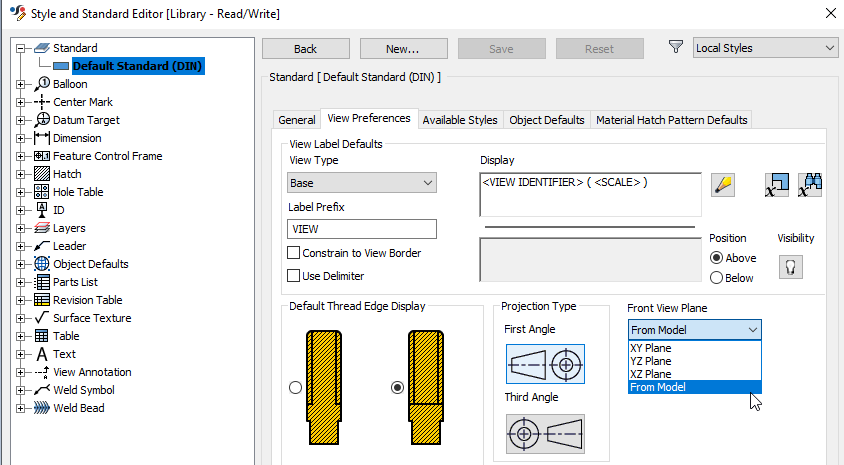Switch to the View Preferences tab
Screen dimensions: 844x465
[369, 118]
